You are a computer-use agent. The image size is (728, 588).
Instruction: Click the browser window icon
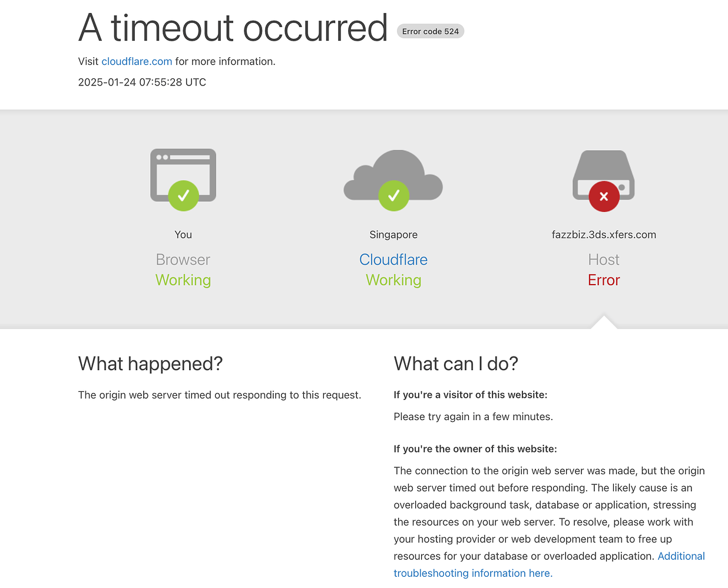[x=183, y=175]
